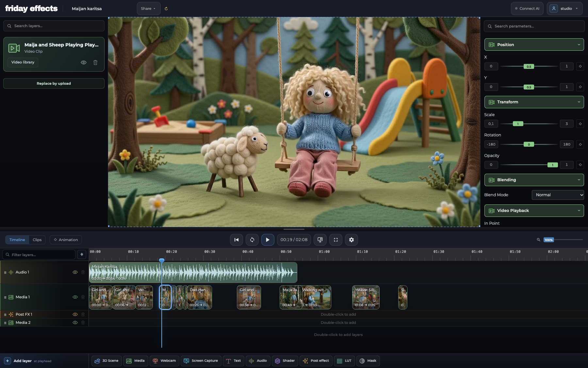Add a LUT layer
The width and height of the screenshot is (588, 368).
click(344, 361)
